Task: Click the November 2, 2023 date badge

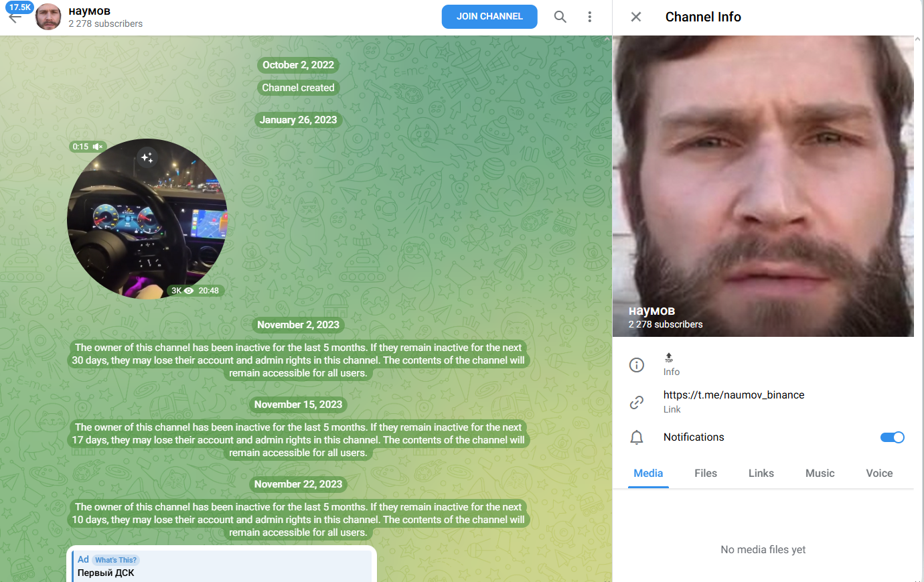Action: (298, 325)
